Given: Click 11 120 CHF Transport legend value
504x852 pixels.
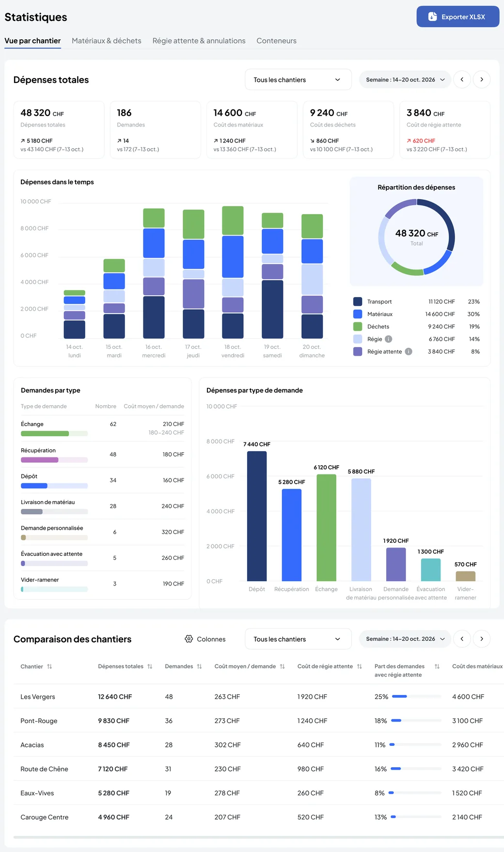Looking at the screenshot, I should click(x=441, y=301).
